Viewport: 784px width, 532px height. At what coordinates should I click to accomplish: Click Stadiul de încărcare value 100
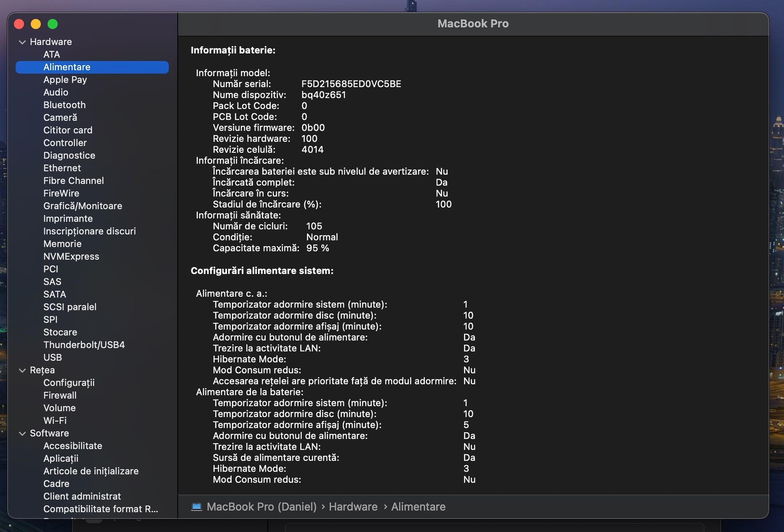(443, 205)
